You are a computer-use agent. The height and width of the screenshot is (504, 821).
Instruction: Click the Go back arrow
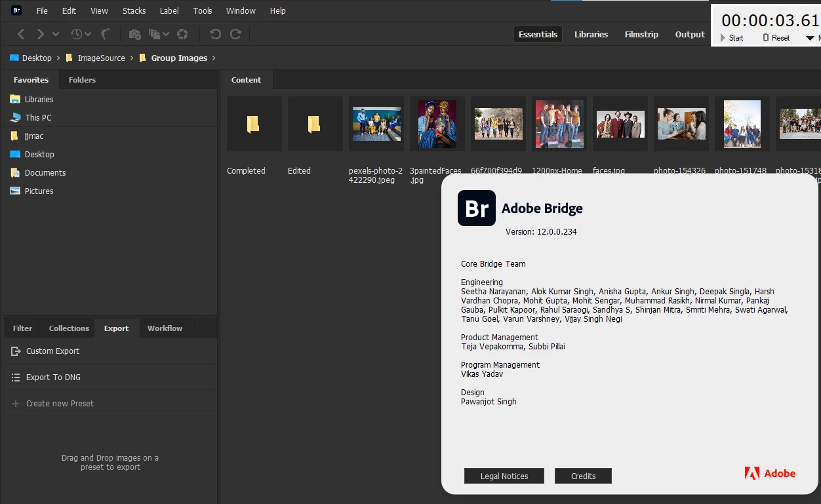pyautogui.click(x=22, y=34)
